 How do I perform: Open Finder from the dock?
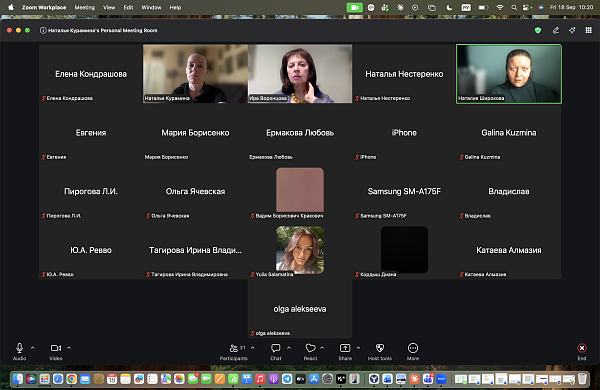point(18,379)
